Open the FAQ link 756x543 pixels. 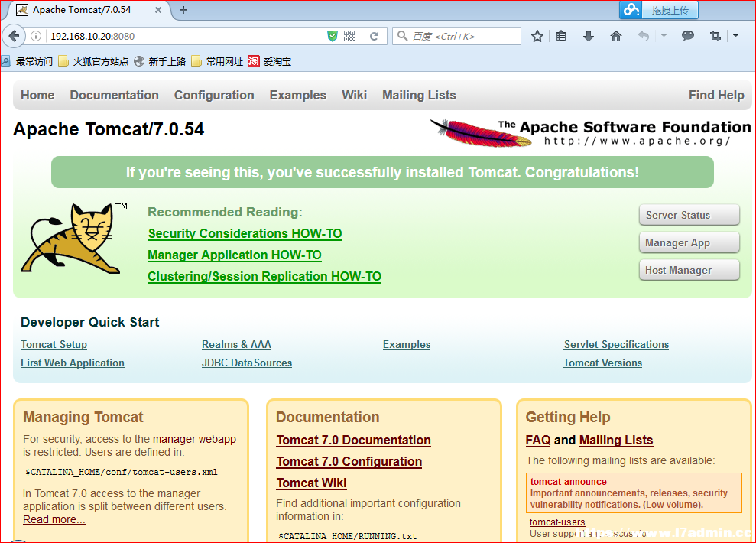coord(538,440)
